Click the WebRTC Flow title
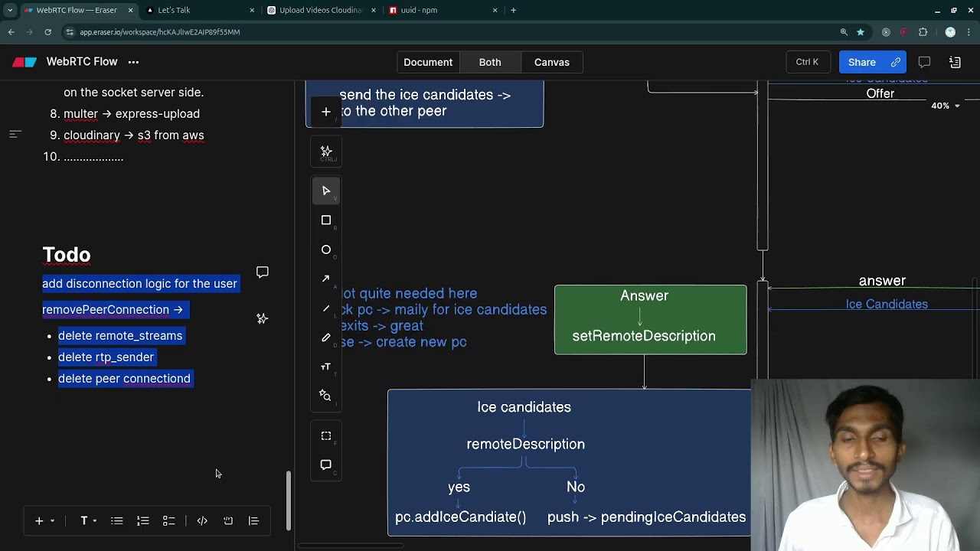Image resolution: width=980 pixels, height=551 pixels. click(82, 62)
